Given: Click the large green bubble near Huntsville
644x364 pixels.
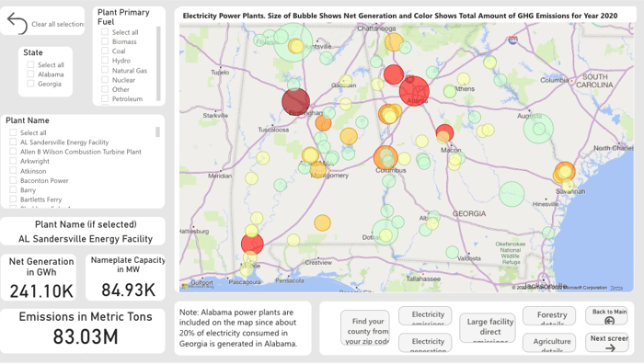Looking at the screenshot, I should coord(293,42).
